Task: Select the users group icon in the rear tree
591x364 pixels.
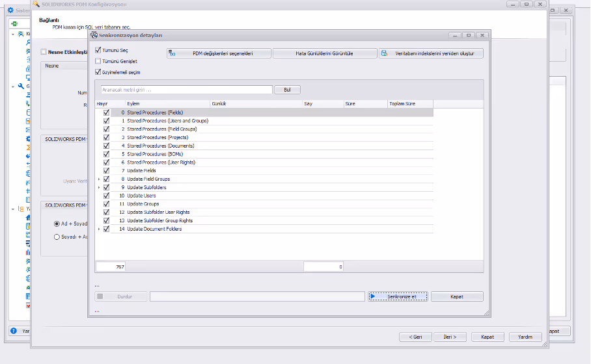Action: pyautogui.click(x=21, y=34)
